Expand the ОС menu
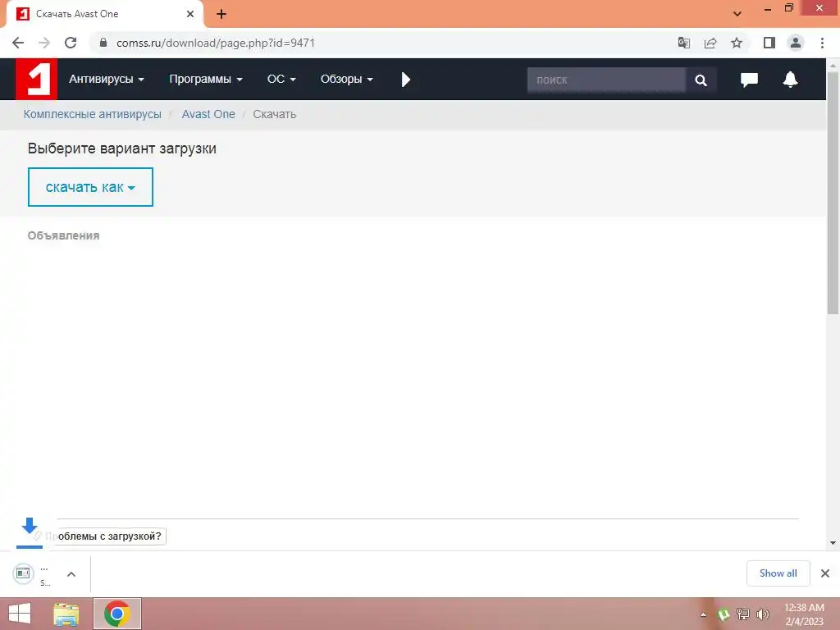 tap(281, 80)
